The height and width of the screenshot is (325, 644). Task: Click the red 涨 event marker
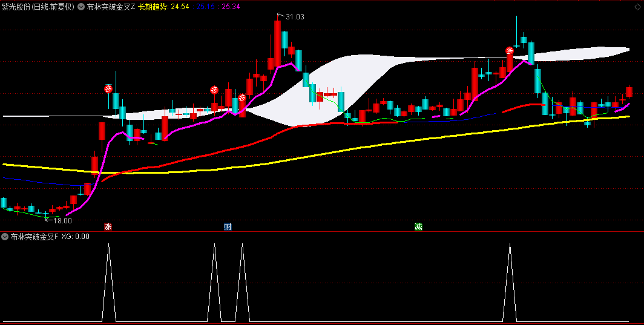(108, 227)
